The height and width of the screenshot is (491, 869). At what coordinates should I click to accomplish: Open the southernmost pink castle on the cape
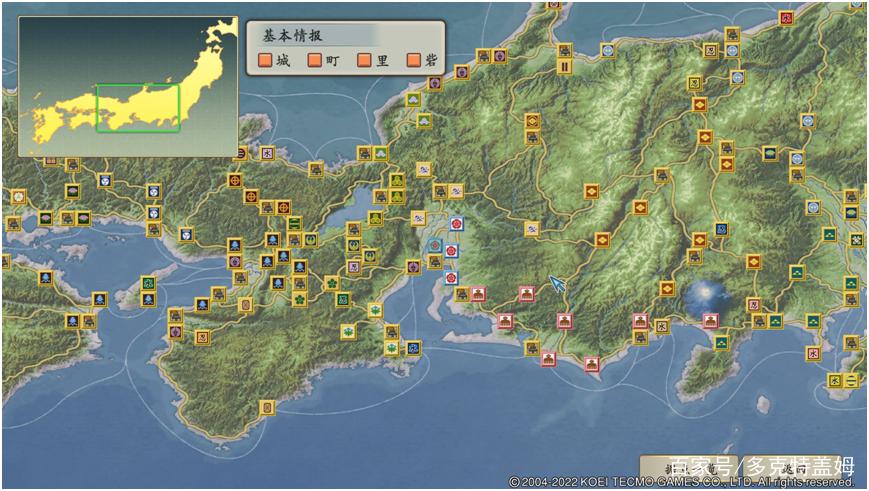(x=591, y=364)
